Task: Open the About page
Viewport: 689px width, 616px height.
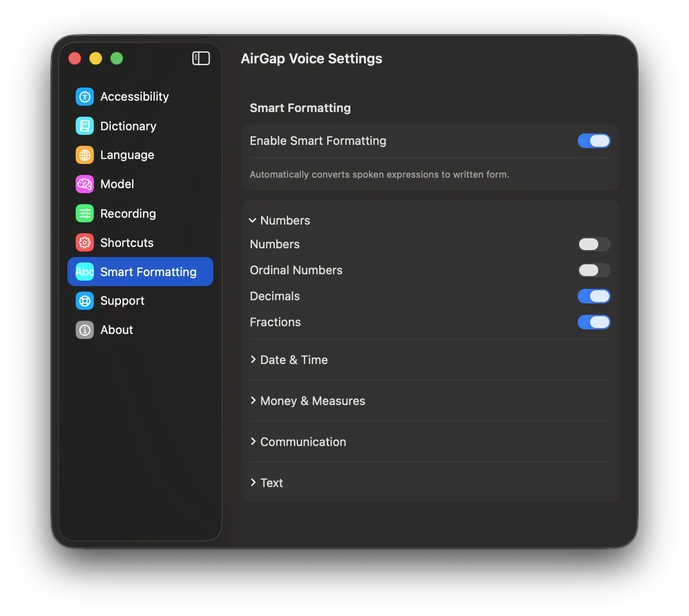Action: pos(140,330)
